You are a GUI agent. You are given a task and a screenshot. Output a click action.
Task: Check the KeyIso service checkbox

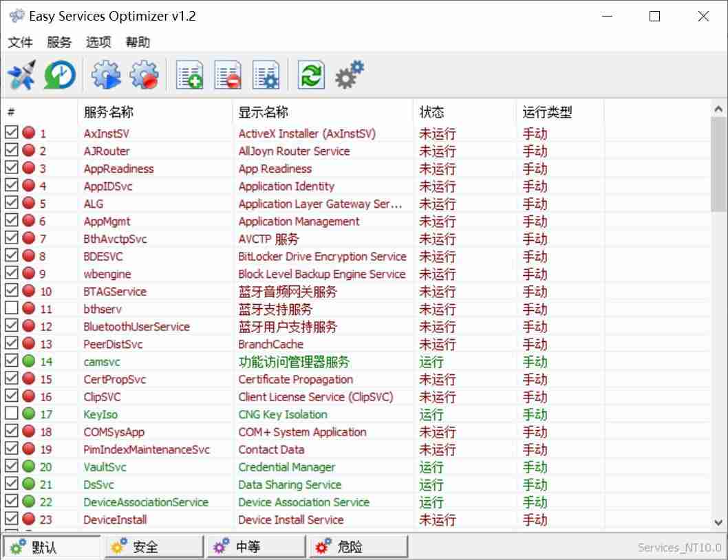point(12,413)
